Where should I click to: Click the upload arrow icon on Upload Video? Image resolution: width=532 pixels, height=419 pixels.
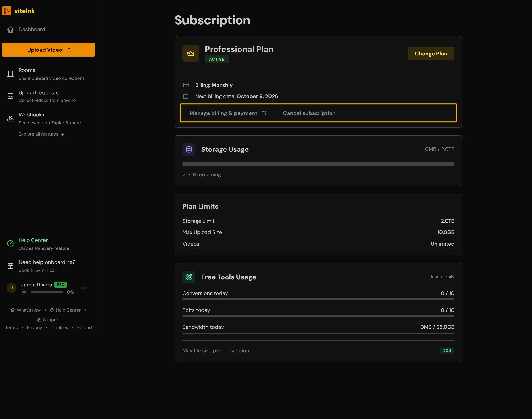click(x=69, y=50)
